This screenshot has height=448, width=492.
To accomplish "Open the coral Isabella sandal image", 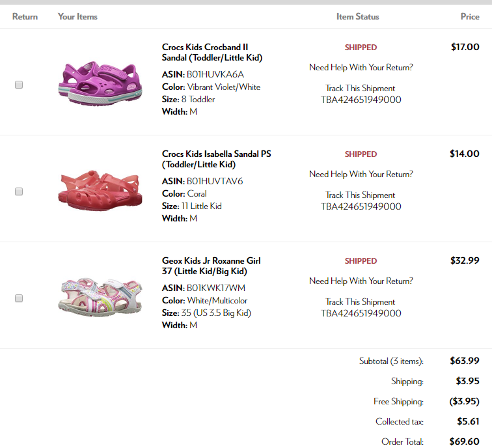I will 100,189.
